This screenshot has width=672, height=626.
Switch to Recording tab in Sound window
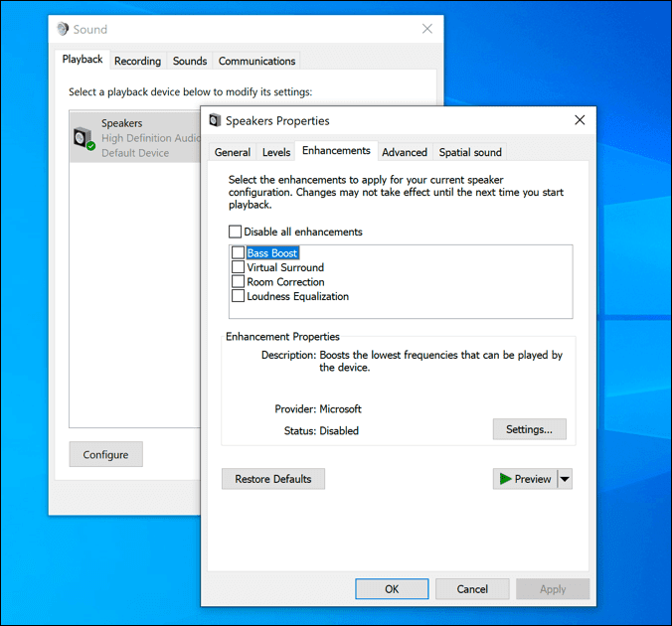point(137,61)
